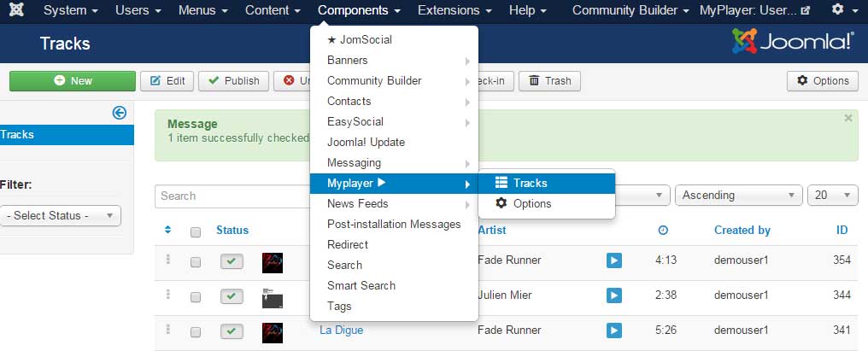Screen dimensions: 868x351
Task: Click the Edit toolbar button
Action: (167, 81)
